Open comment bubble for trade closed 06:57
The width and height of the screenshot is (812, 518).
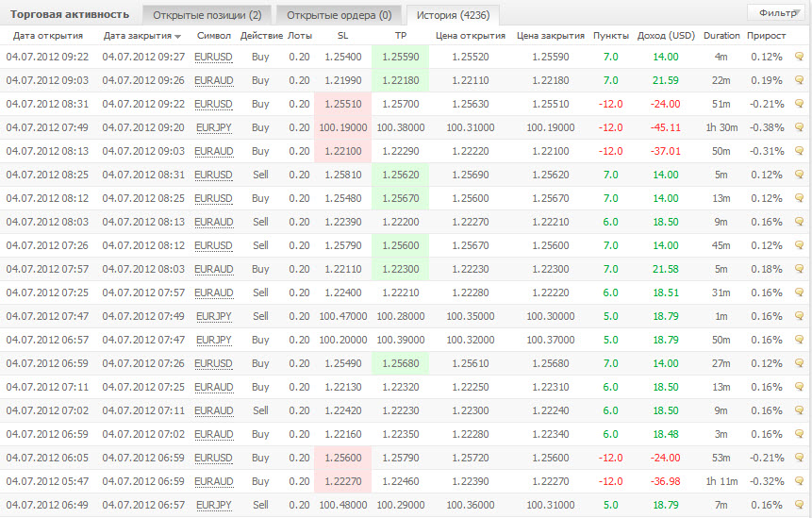(799, 505)
